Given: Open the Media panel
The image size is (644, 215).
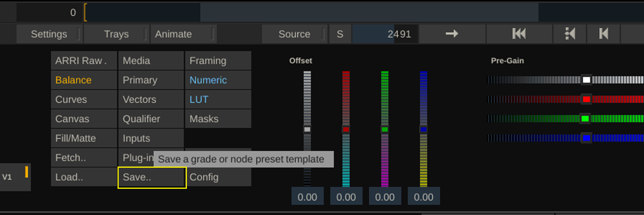Looking at the screenshot, I should coord(151,60).
